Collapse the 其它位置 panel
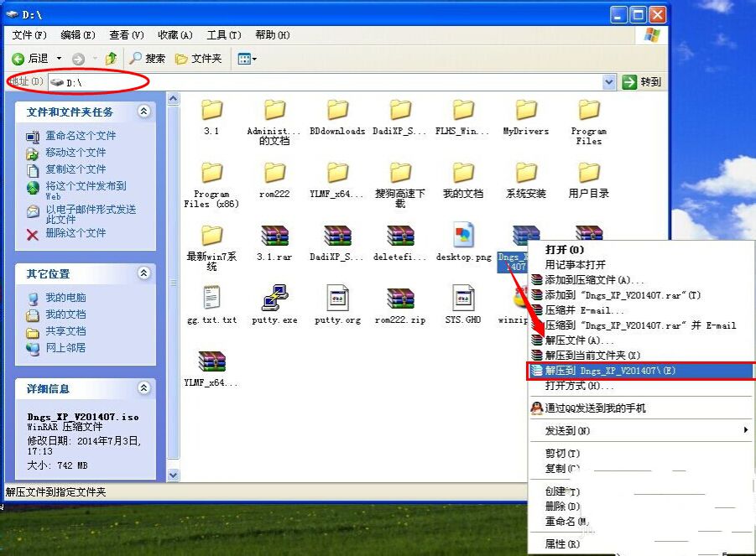This screenshot has width=756, height=556. click(x=143, y=273)
